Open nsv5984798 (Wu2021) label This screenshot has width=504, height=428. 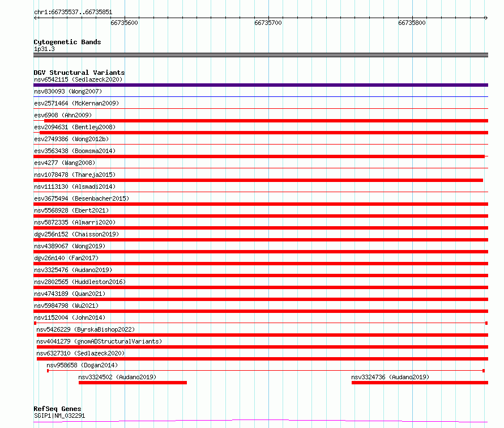(x=66, y=306)
